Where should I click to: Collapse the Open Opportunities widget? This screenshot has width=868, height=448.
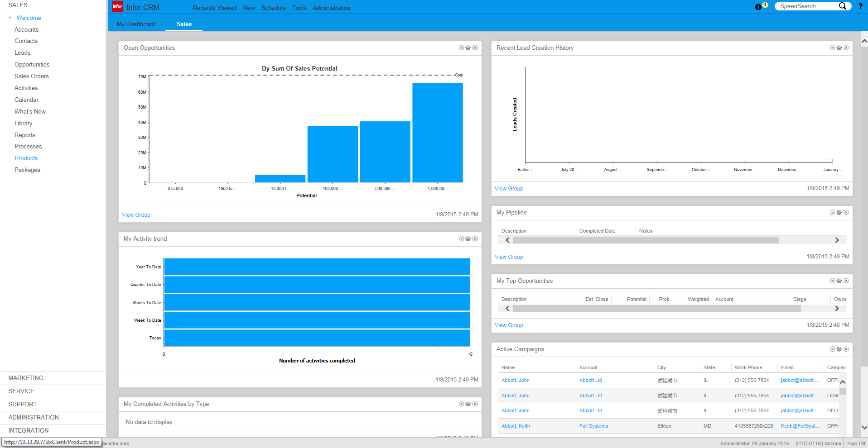point(461,48)
